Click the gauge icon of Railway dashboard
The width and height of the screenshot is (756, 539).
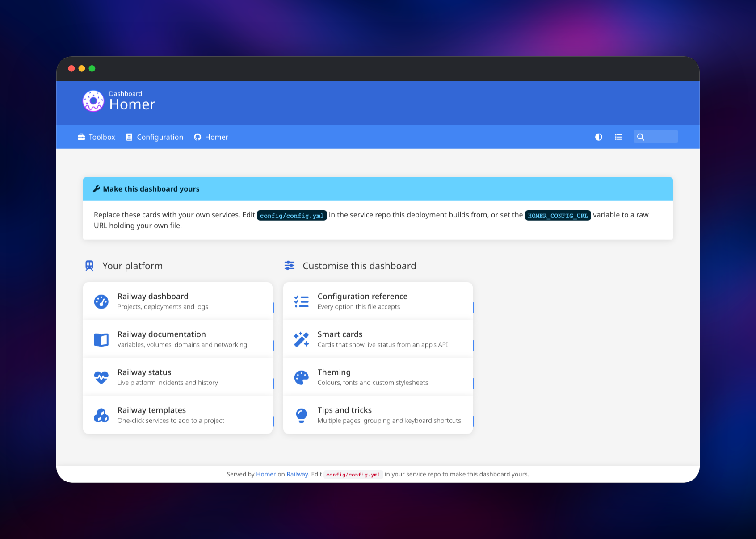(x=101, y=301)
